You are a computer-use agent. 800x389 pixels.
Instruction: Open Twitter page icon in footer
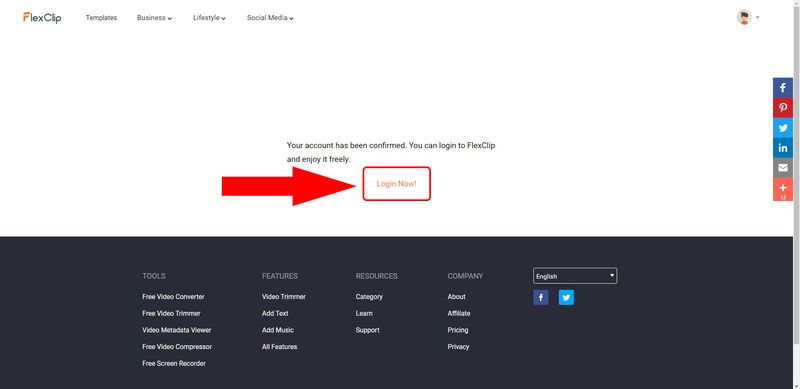point(566,297)
